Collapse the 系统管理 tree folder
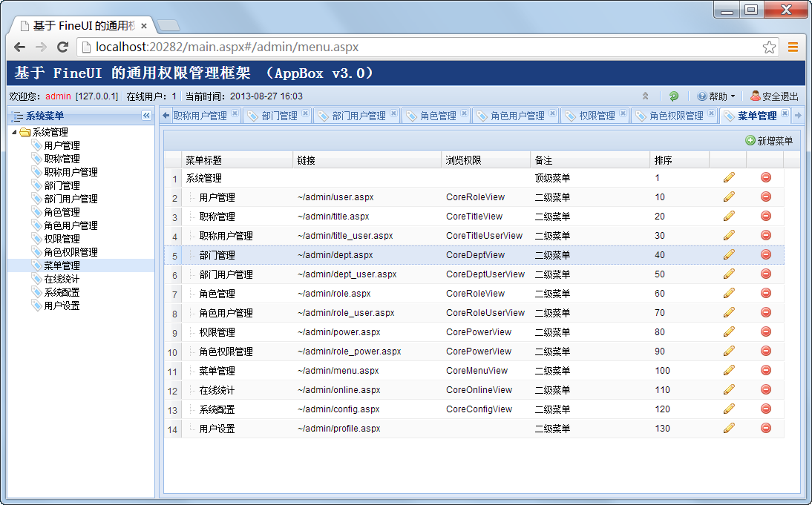The height and width of the screenshot is (505, 812). (14, 132)
